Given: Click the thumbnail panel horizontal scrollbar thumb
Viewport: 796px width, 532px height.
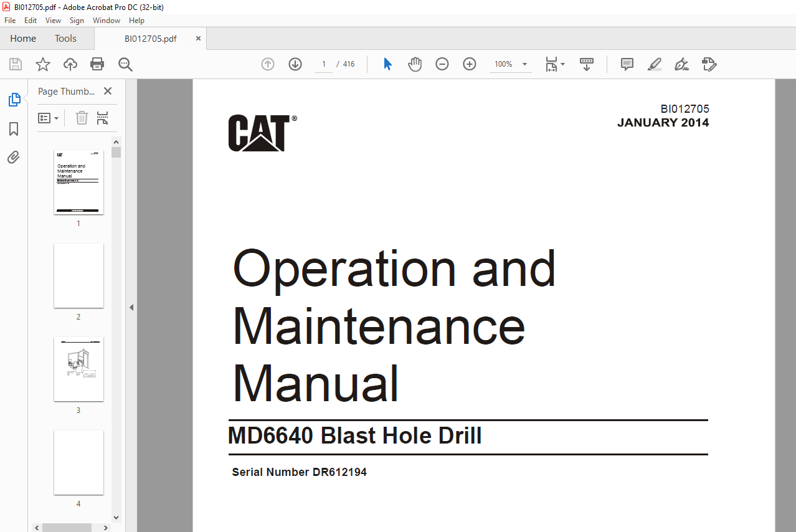Looking at the screenshot, I should click(x=67, y=527).
